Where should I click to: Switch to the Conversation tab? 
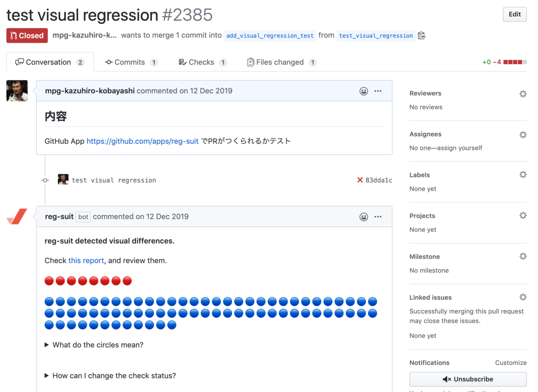point(50,62)
